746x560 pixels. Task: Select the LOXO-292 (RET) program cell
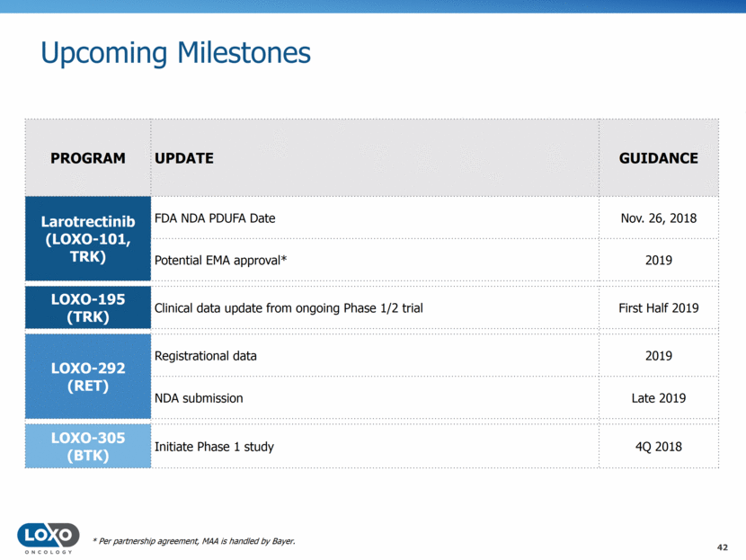click(x=88, y=377)
